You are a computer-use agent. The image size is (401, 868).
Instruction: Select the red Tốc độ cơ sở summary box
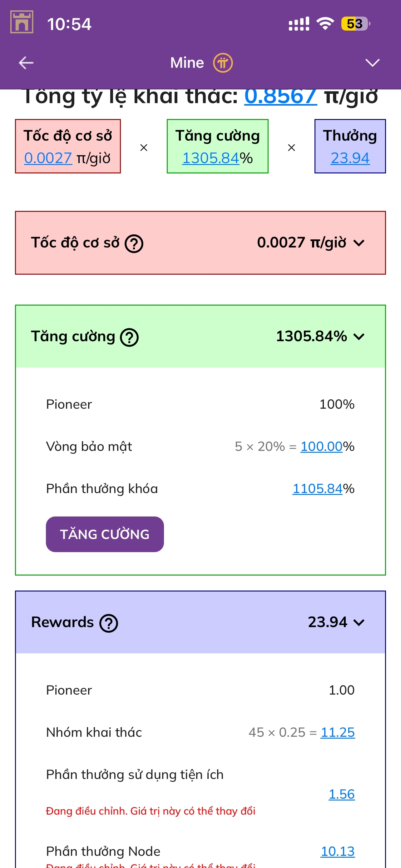pyautogui.click(x=68, y=146)
